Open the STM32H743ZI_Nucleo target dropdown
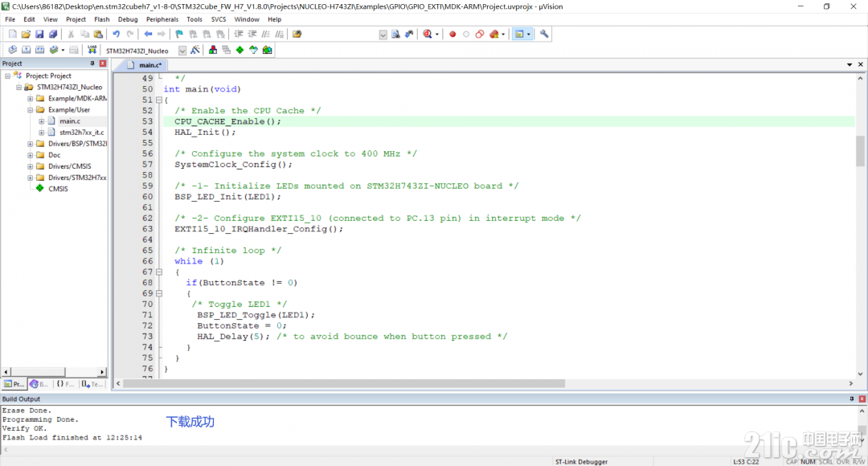 [182, 51]
